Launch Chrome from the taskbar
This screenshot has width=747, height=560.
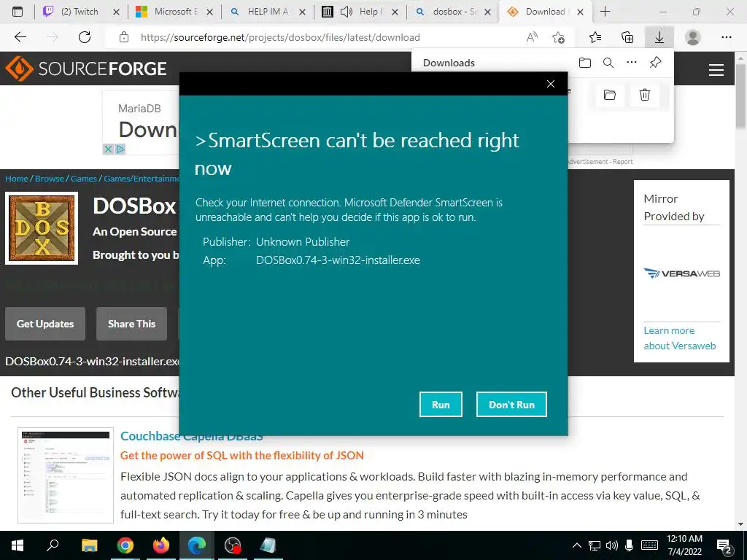[125, 545]
